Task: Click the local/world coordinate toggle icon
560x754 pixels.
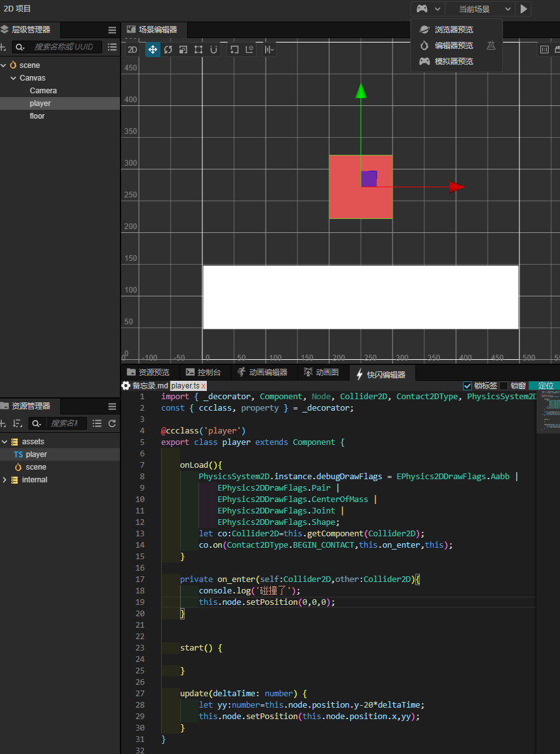Action: 249,50
